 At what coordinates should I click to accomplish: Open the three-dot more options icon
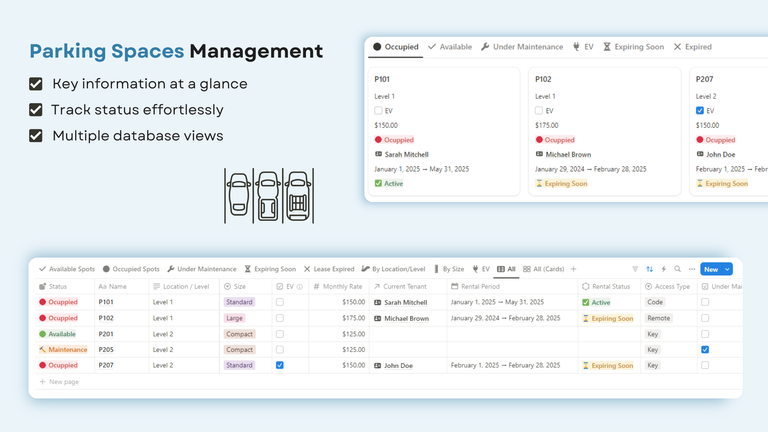[692, 269]
